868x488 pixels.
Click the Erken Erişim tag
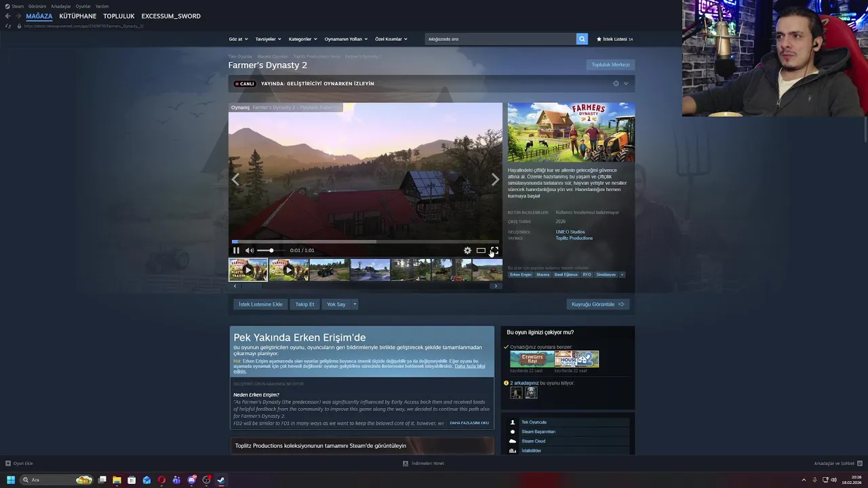click(x=521, y=274)
